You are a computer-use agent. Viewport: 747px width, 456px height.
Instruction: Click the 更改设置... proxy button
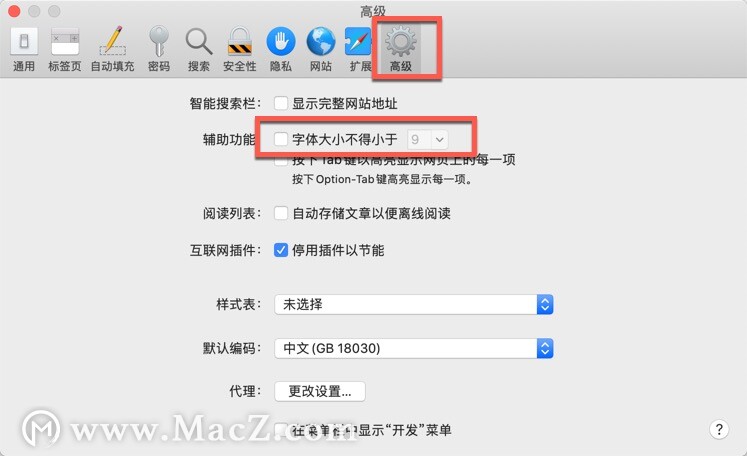[320, 391]
